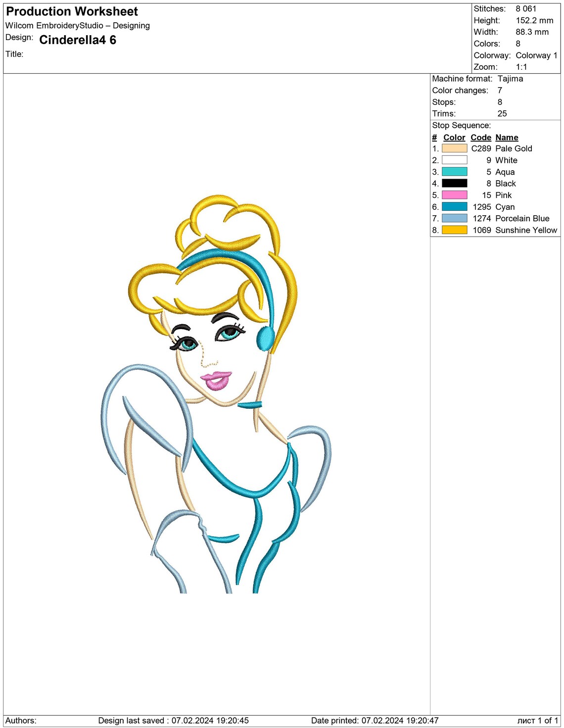The height and width of the screenshot is (728, 564).
Task: Click the Sunshine Yellow swatch
Action: pos(453,230)
